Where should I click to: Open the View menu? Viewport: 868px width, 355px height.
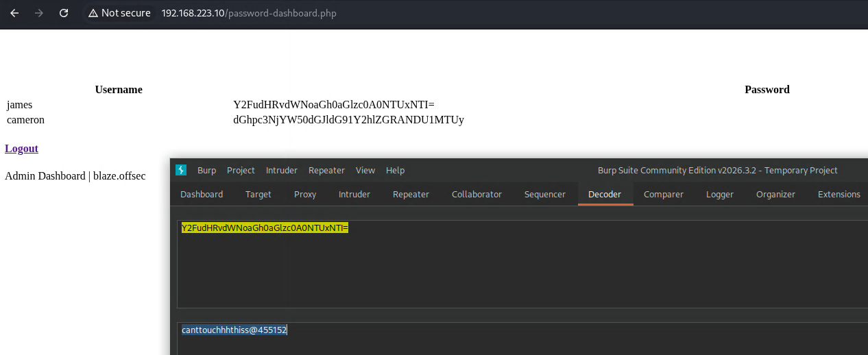click(365, 170)
